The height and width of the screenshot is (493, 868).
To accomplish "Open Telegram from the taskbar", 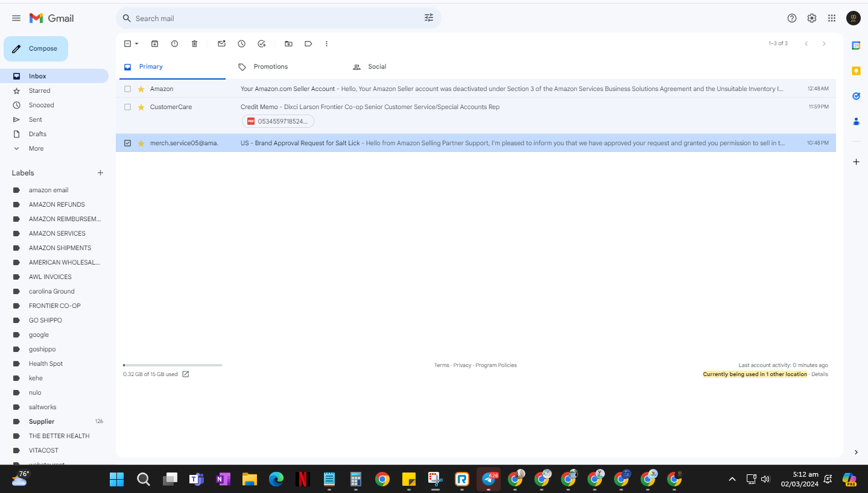I will pos(489,479).
